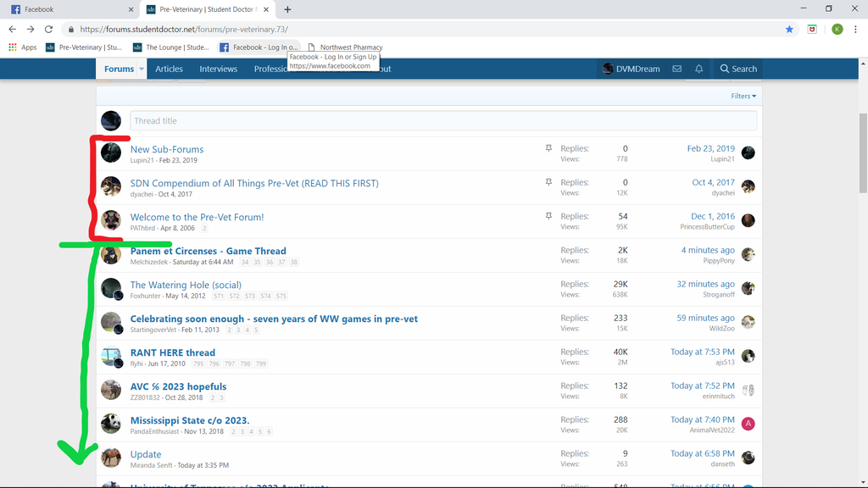Open the Interviews nav item

(218, 69)
